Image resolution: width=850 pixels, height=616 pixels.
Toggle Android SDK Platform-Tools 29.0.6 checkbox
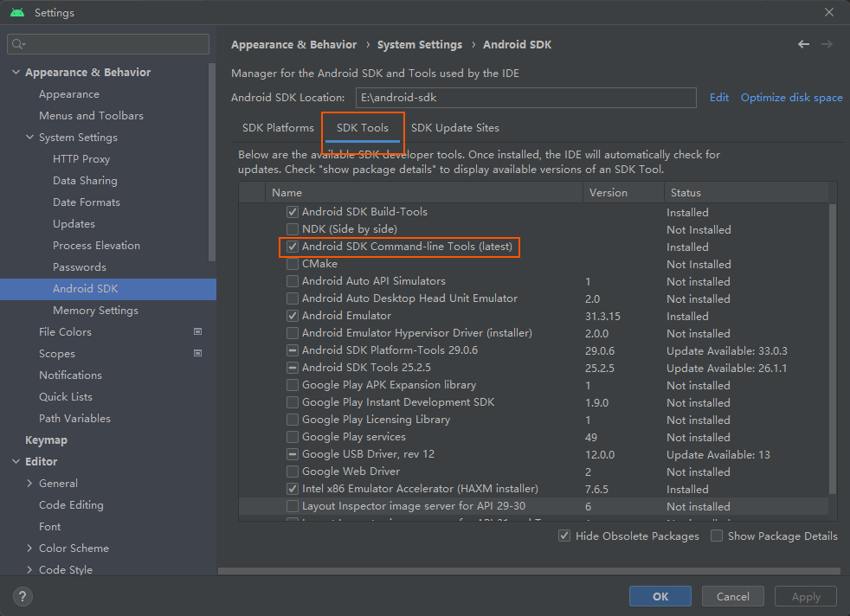pyautogui.click(x=293, y=350)
